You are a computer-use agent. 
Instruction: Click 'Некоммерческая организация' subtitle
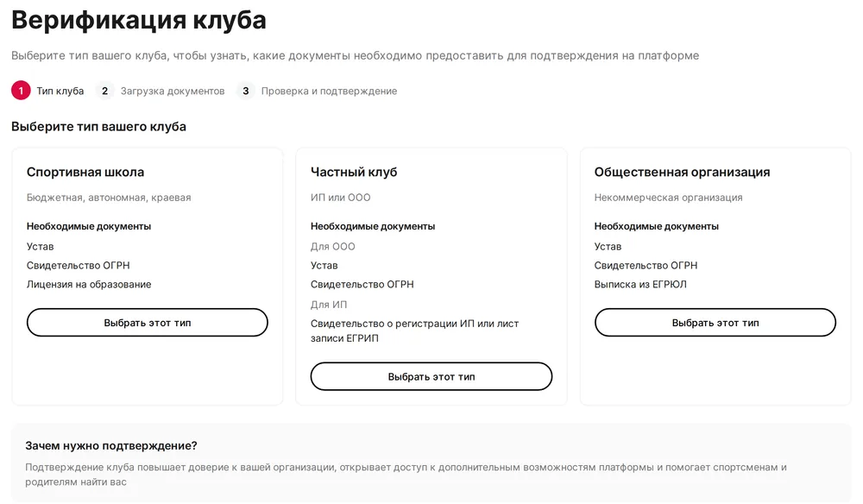pyautogui.click(x=668, y=198)
